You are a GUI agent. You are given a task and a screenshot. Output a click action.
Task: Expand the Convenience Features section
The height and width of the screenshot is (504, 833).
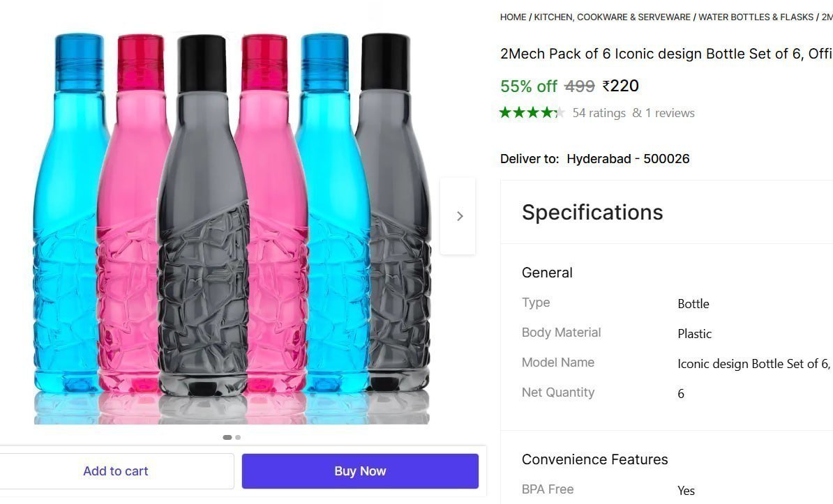[595, 459]
